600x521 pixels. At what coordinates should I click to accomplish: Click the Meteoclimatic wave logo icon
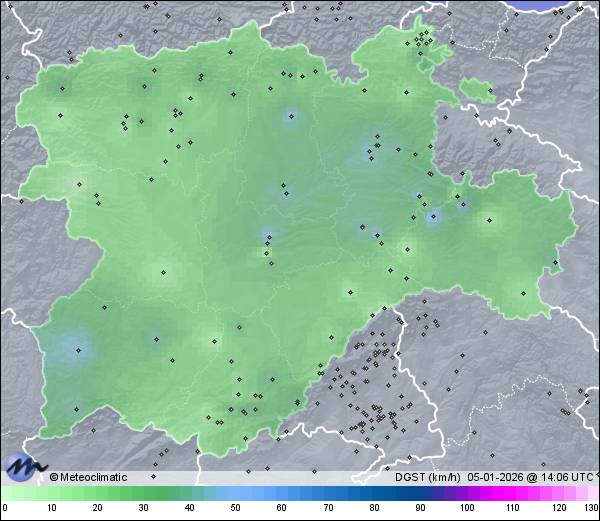24,465
